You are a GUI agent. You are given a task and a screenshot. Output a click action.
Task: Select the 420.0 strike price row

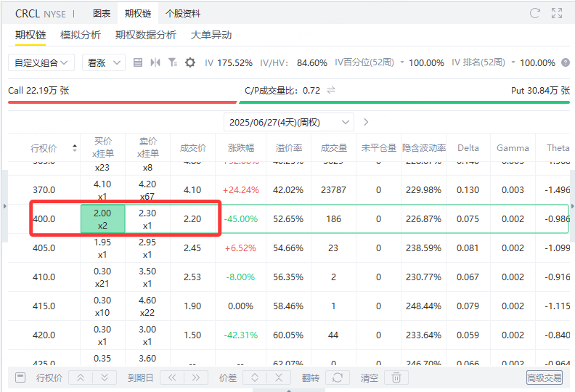[x=289, y=335]
